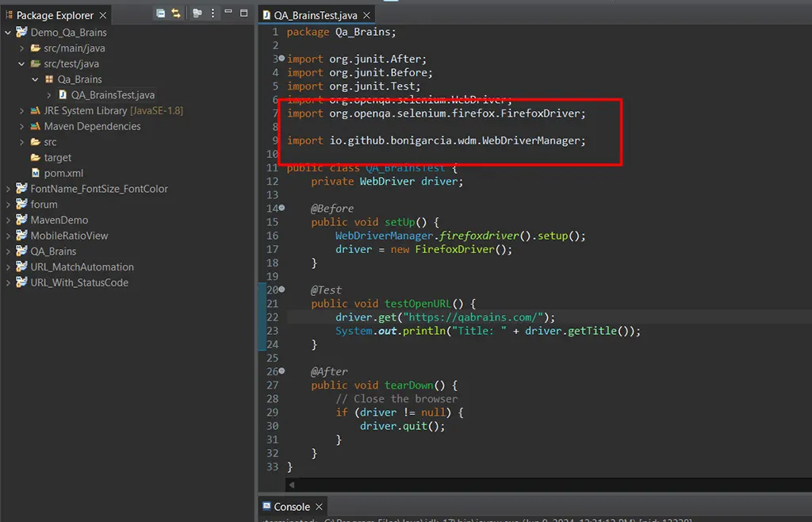
Task: Toggle Link with Editor in Package Explorer
Action: 176,13
